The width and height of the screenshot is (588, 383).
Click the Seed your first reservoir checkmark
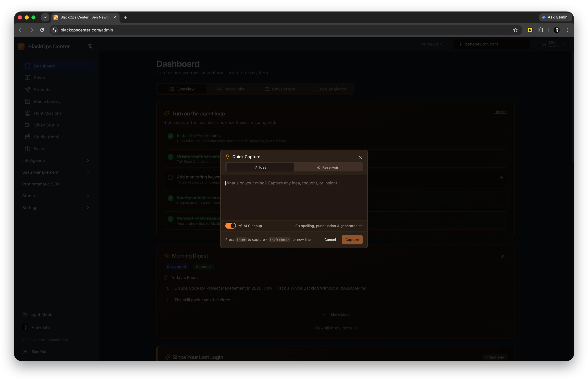click(x=171, y=198)
